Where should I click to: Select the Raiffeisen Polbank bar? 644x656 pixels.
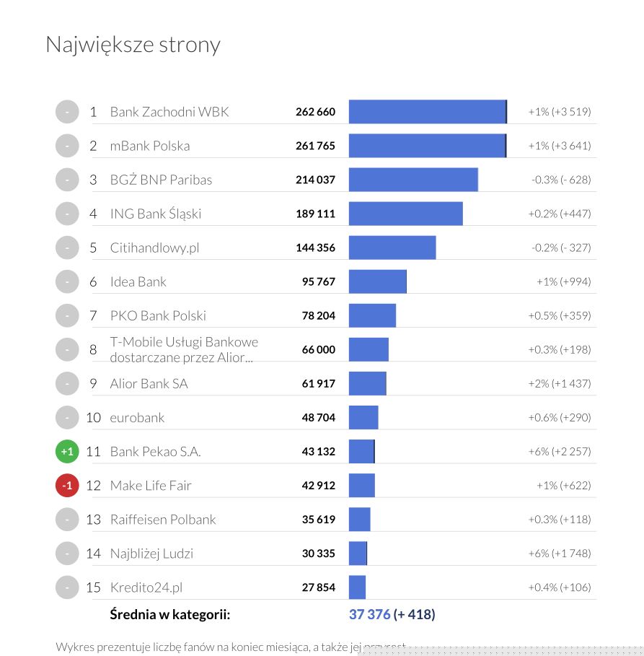click(x=359, y=520)
